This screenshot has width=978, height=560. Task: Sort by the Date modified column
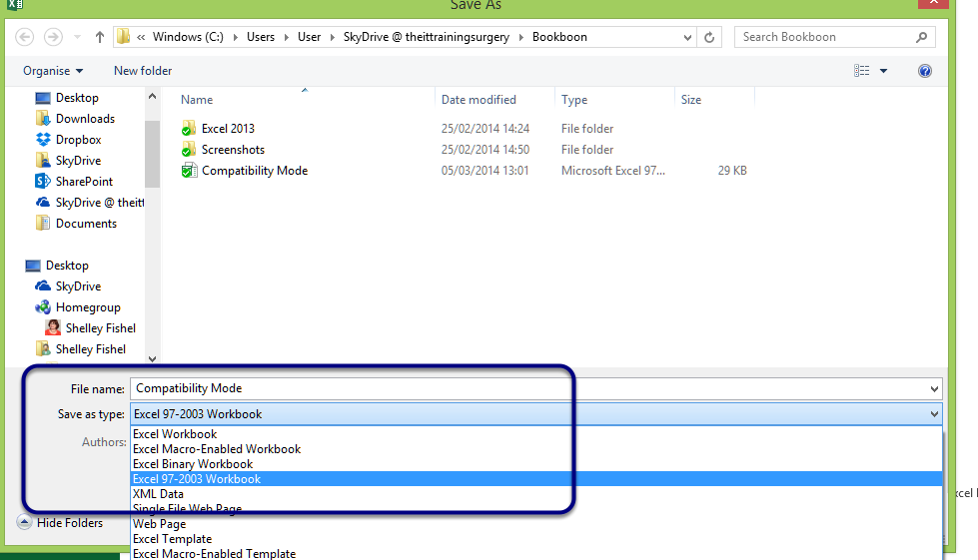(479, 100)
